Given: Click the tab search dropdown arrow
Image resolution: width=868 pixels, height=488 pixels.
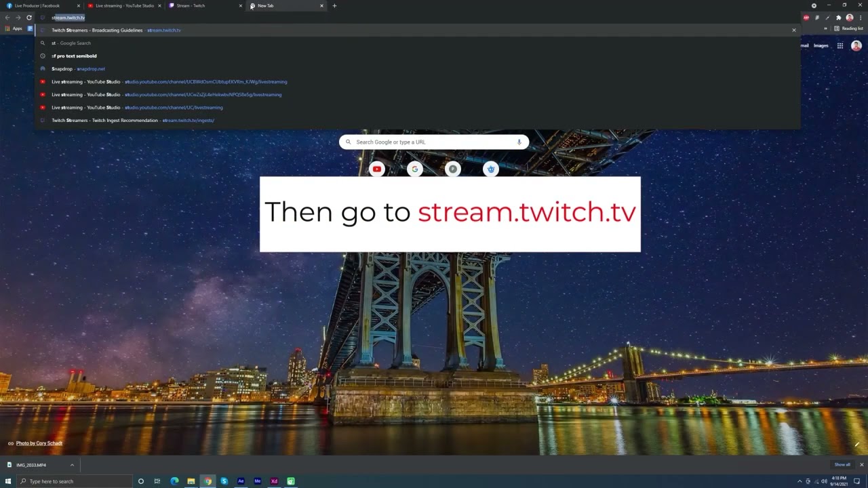Looking at the screenshot, I should click(x=814, y=5).
